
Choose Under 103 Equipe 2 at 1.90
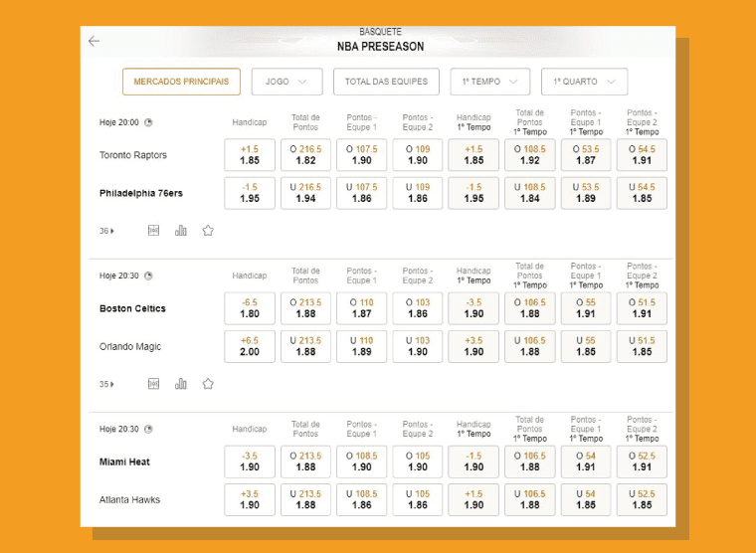(x=418, y=346)
